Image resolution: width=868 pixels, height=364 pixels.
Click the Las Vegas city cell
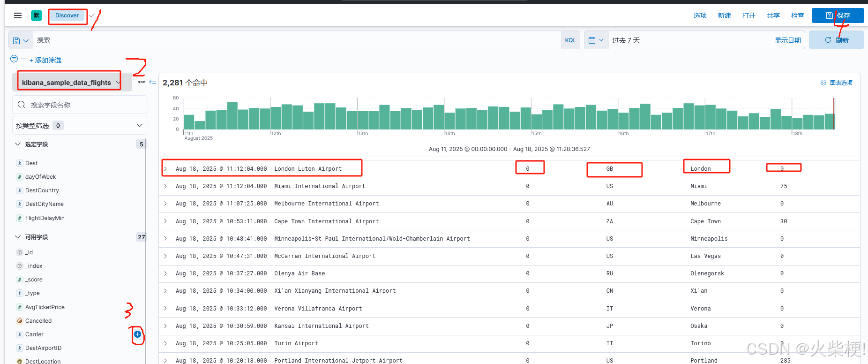point(705,256)
